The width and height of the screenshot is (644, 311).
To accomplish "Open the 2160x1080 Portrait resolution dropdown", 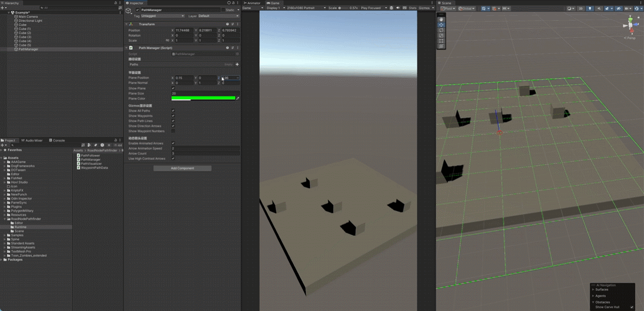I will pyautogui.click(x=307, y=8).
